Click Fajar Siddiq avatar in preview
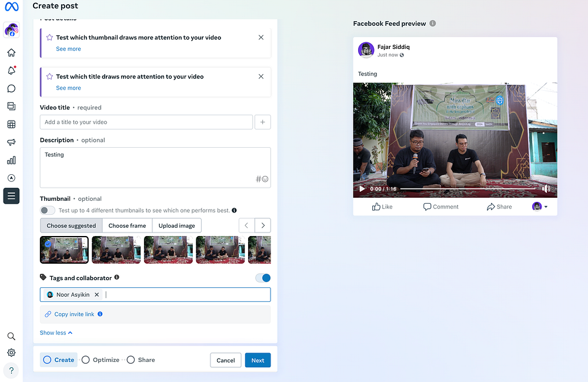Viewport: 588px width, 382px height. [366, 50]
